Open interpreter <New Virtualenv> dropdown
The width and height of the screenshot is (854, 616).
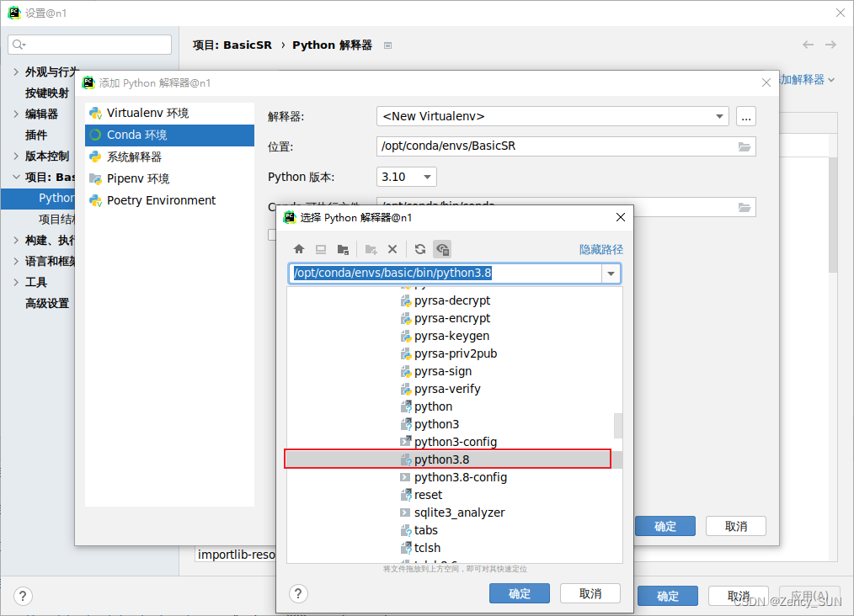click(x=719, y=116)
